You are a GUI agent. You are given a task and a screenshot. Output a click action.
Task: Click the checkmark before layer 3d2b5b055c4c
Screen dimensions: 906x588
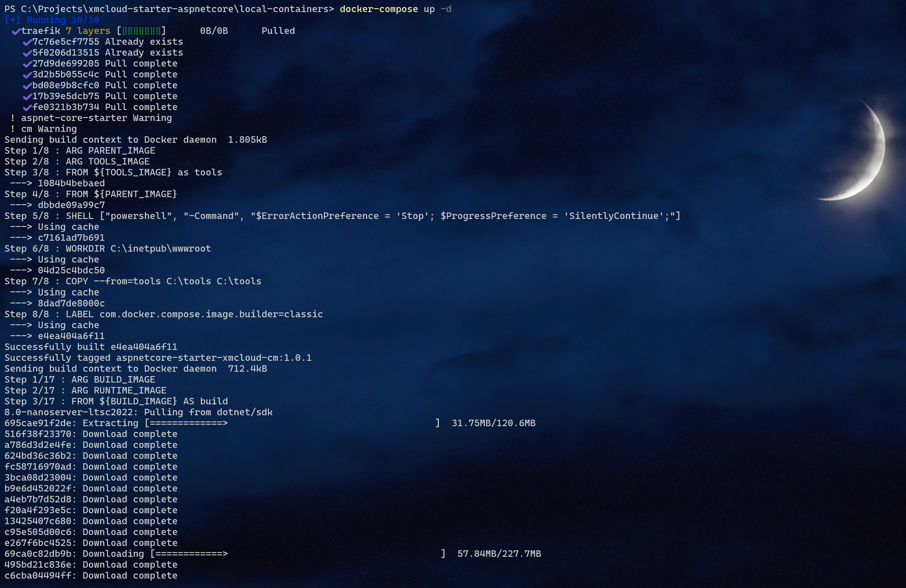pyautogui.click(x=27, y=75)
